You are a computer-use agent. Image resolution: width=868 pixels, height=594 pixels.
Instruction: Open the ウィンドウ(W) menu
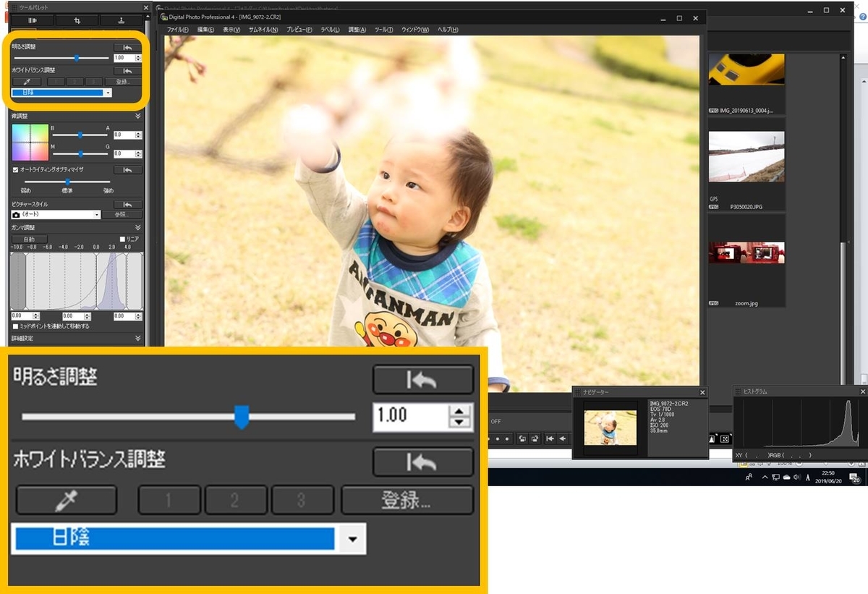point(415,30)
